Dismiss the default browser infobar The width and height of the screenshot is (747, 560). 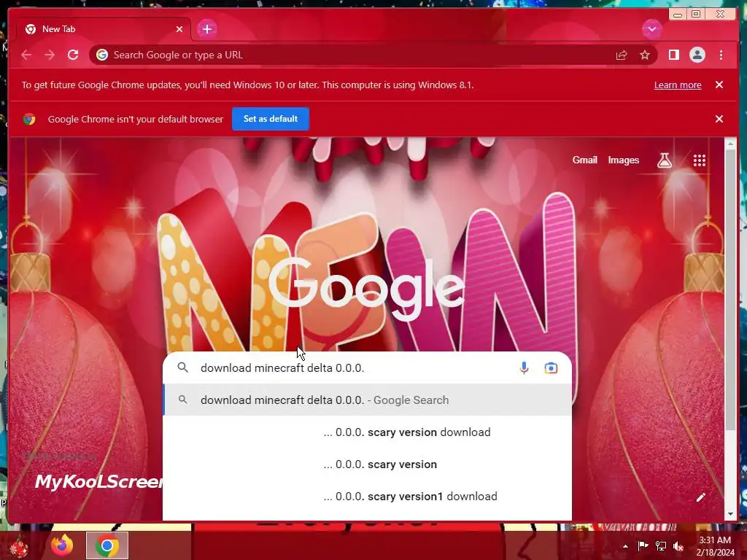719,119
